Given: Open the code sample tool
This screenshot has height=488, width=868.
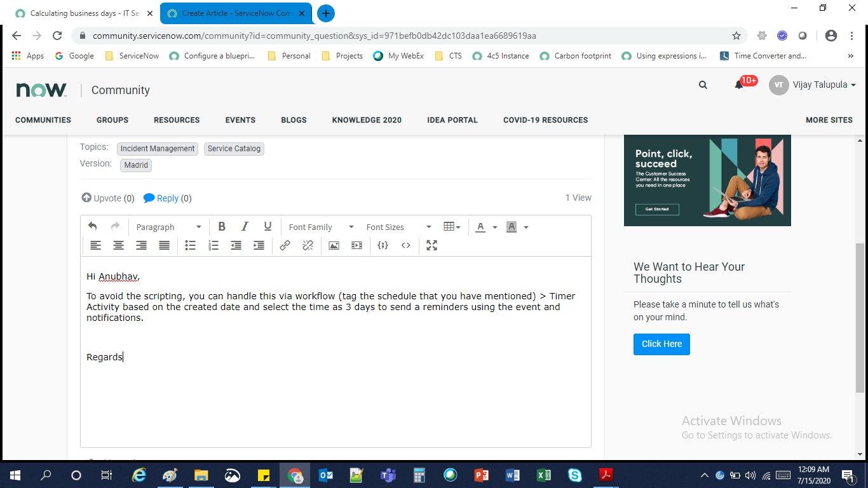Looking at the screenshot, I should pyautogui.click(x=383, y=245).
